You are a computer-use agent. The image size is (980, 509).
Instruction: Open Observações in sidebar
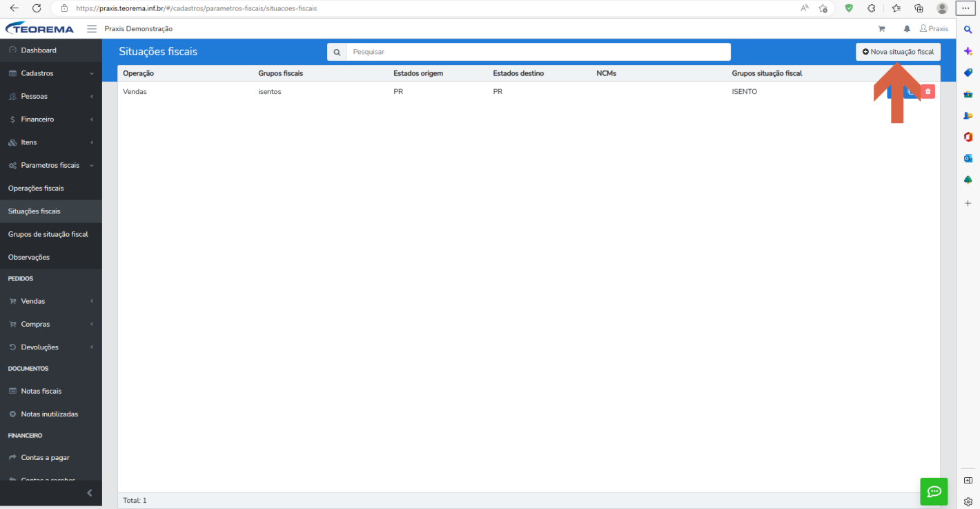[51, 257]
